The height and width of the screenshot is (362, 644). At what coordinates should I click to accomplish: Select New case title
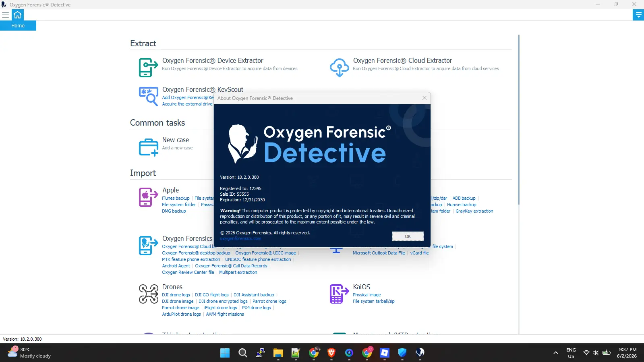(176, 140)
